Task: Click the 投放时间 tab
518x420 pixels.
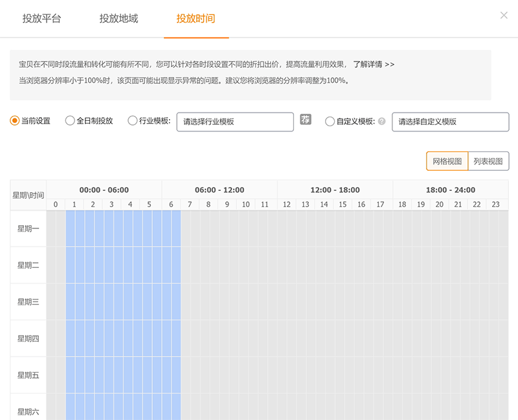Action: click(196, 19)
